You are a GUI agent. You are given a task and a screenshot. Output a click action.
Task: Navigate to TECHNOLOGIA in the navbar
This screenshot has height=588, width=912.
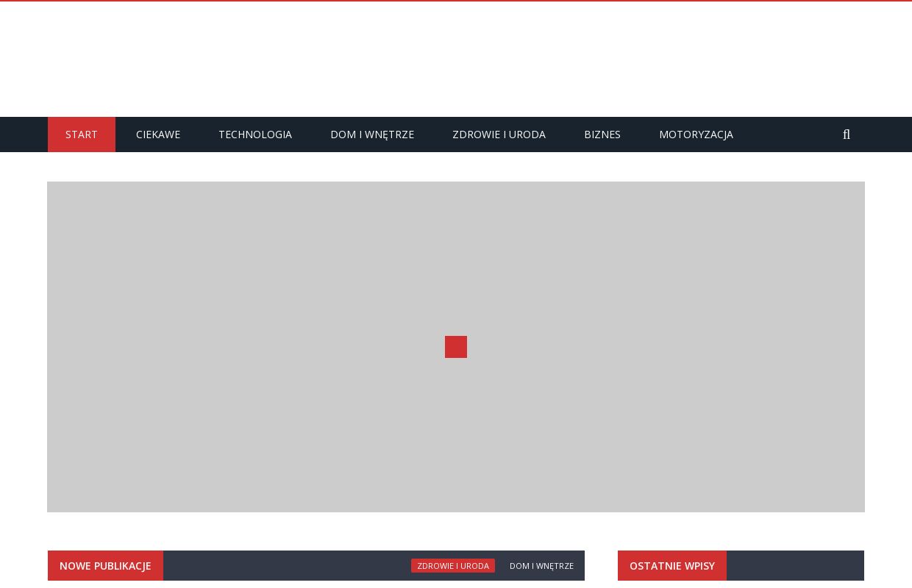[255, 135]
